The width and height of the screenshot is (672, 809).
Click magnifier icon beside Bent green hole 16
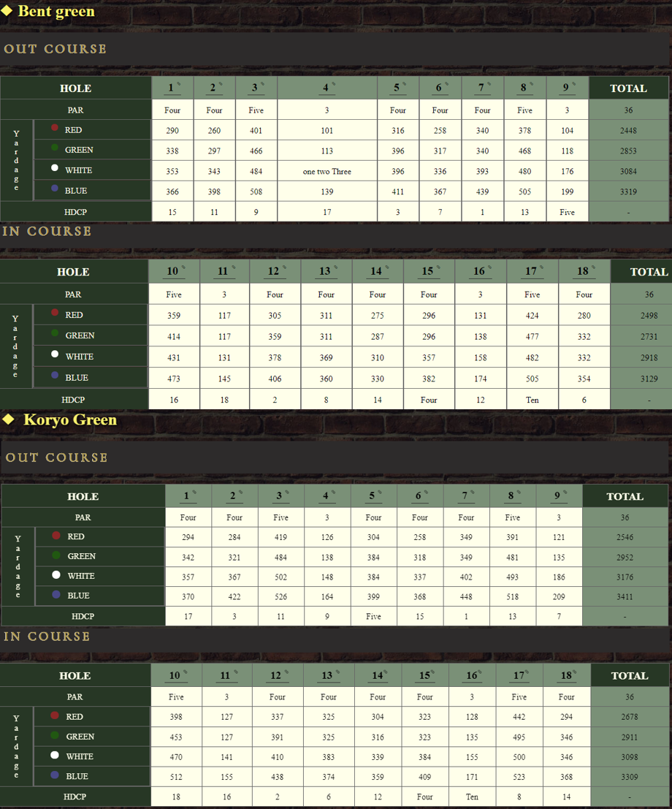(x=490, y=267)
